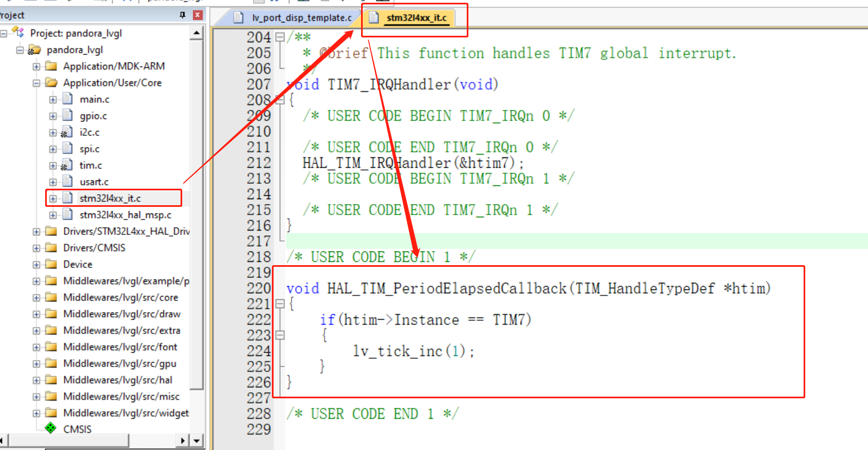The width and height of the screenshot is (868, 450).
Task: Click the green CMSIS component diamond icon
Action: tap(51, 428)
